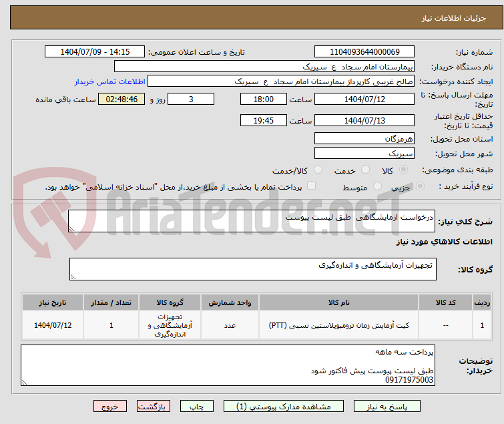Click the تاریخ نیاز column header
The image size is (504, 424).
pos(53,302)
